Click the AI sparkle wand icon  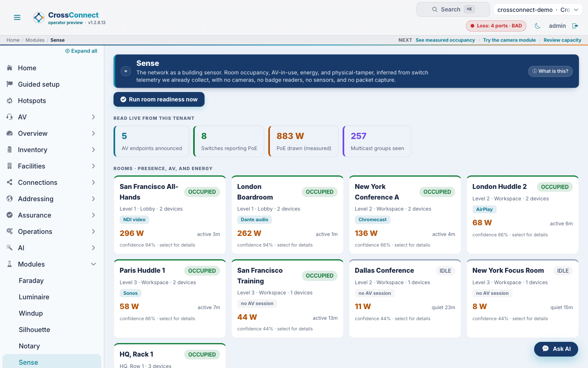coord(10,248)
